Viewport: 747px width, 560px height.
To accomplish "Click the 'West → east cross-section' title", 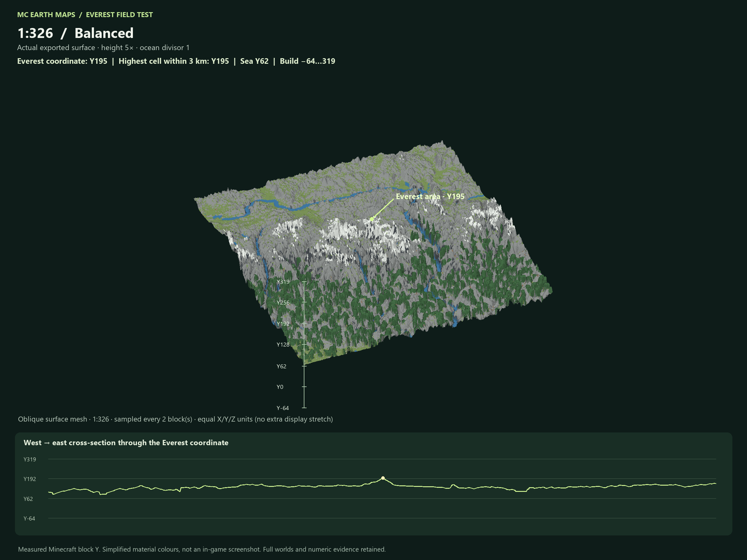I will click(126, 442).
